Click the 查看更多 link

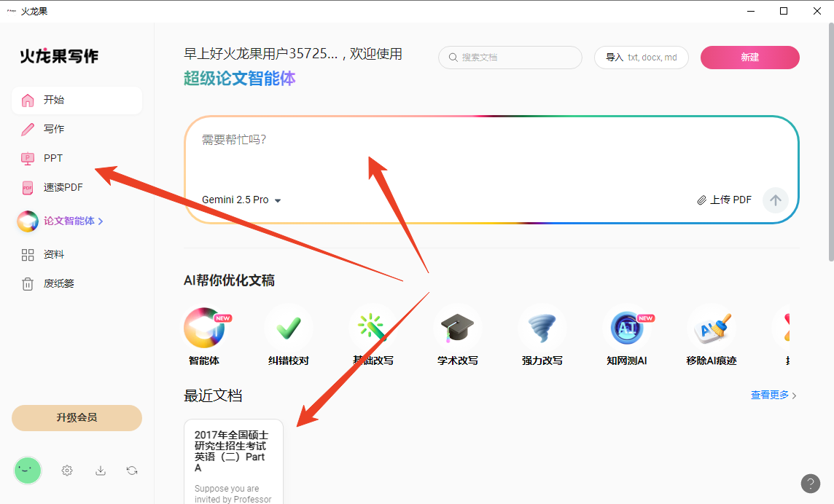click(x=770, y=395)
